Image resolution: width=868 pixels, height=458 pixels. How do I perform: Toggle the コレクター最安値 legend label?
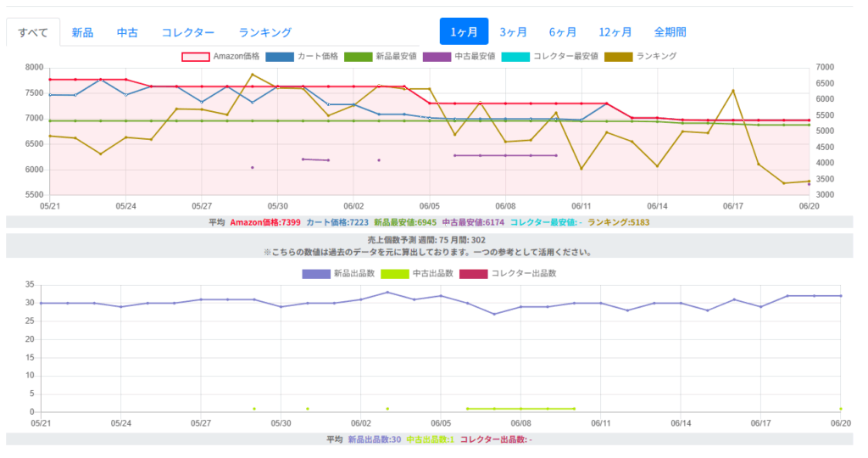pyautogui.click(x=565, y=56)
